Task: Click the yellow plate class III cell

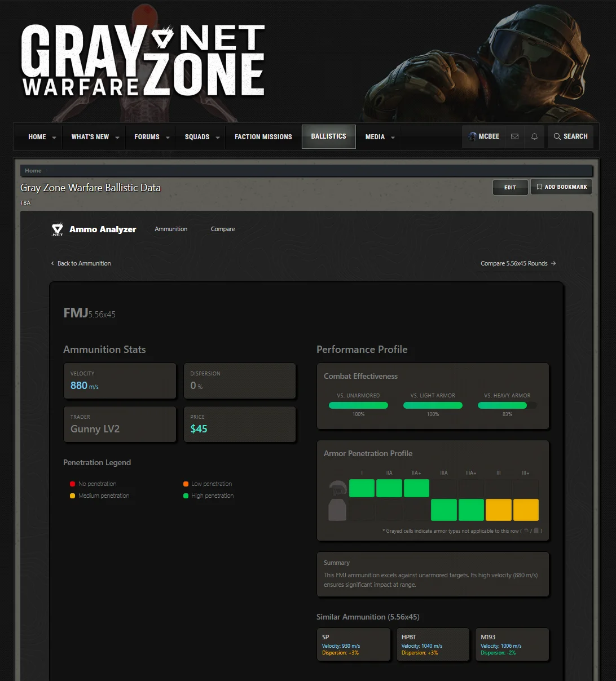Action: pyautogui.click(x=499, y=510)
